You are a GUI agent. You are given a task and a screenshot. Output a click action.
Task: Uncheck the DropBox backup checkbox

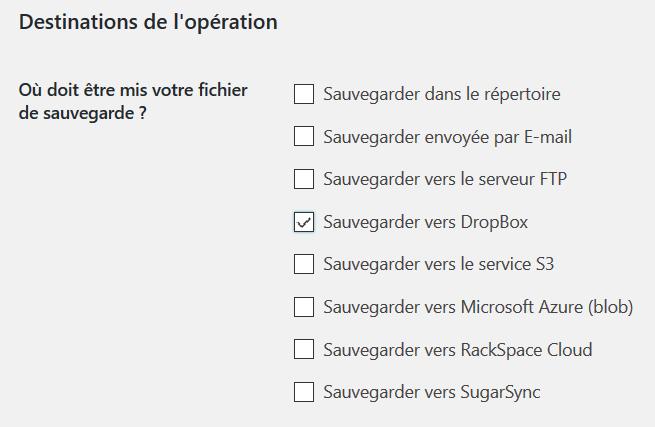(304, 222)
